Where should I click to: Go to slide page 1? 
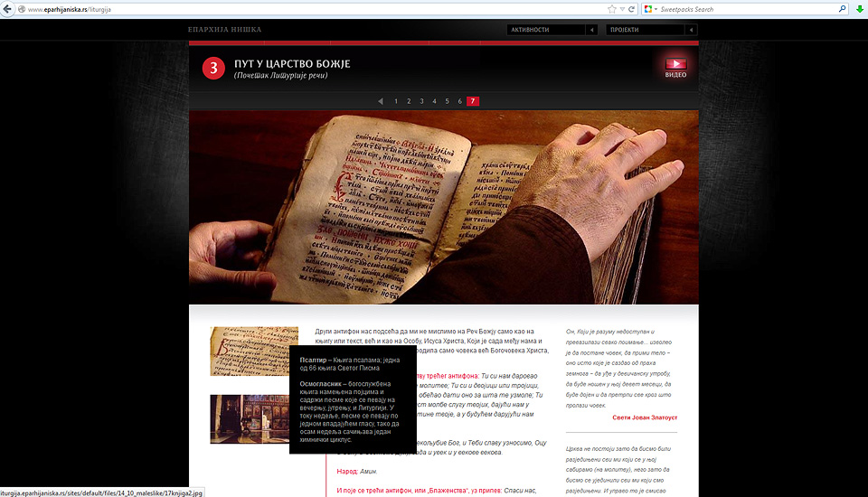[396, 101]
